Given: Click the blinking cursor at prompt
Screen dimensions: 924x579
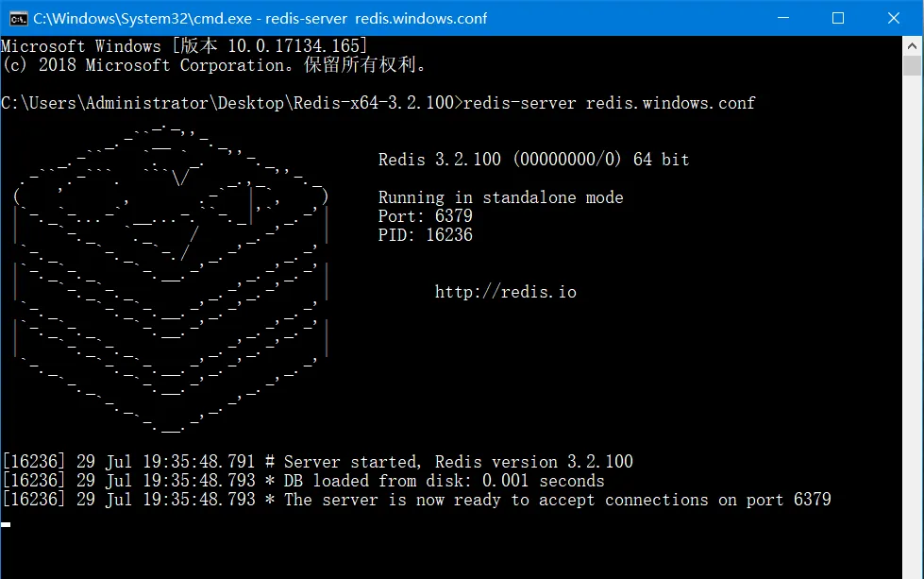Looking at the screenshot, I should click(x=6, y=524).
